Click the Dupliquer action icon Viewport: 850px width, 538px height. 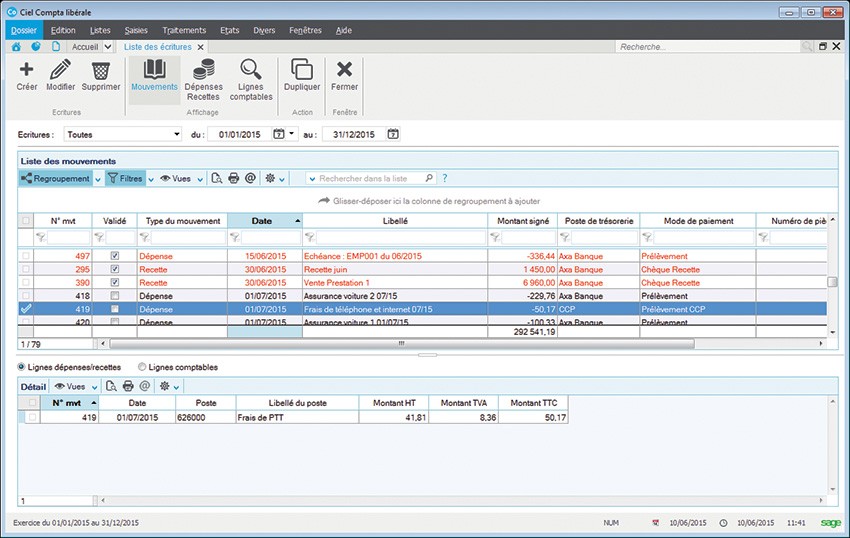(x=302, y=69)
